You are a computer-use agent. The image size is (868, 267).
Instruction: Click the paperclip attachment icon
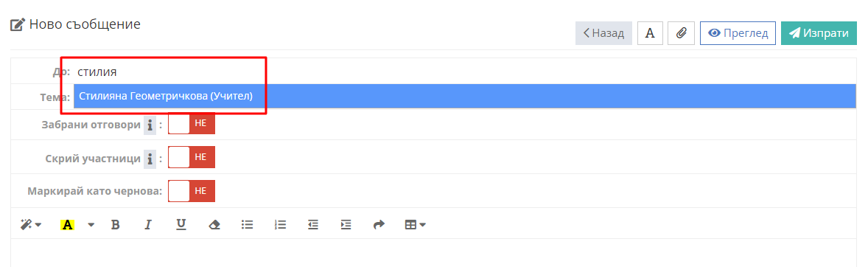click(x=682, y=33)
